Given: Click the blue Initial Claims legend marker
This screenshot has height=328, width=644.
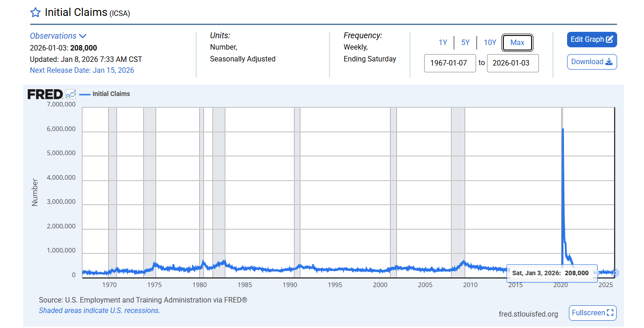Looking at the screenshot, I should (84, 94).
